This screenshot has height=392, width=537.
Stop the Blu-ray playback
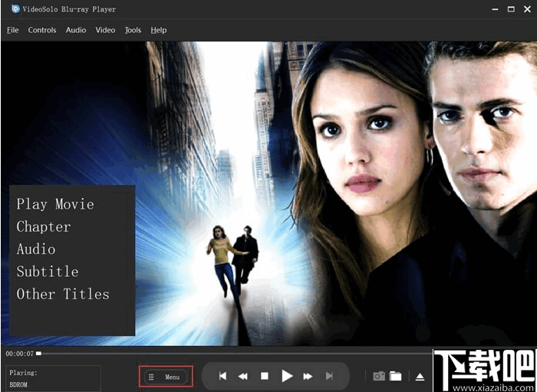265,376
